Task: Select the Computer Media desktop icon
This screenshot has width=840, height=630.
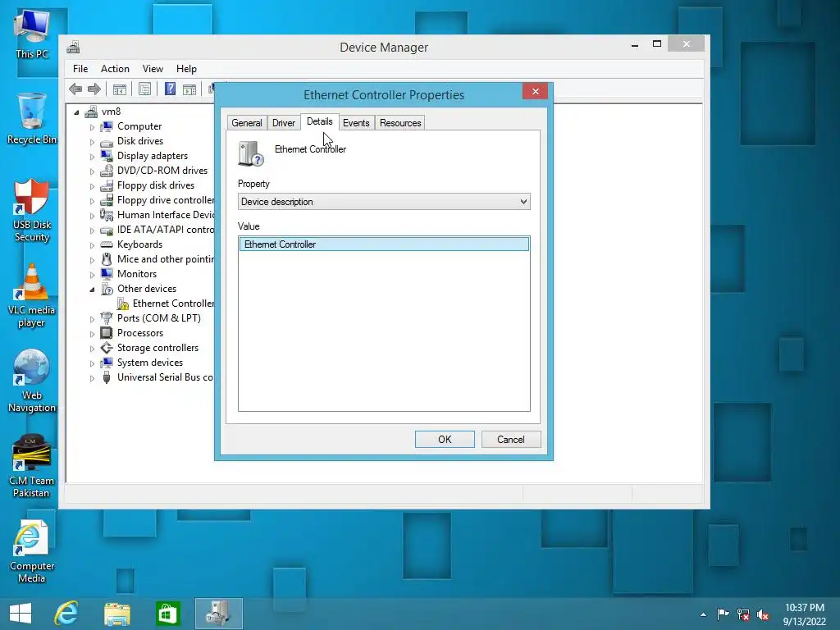Action: [32, 551]
